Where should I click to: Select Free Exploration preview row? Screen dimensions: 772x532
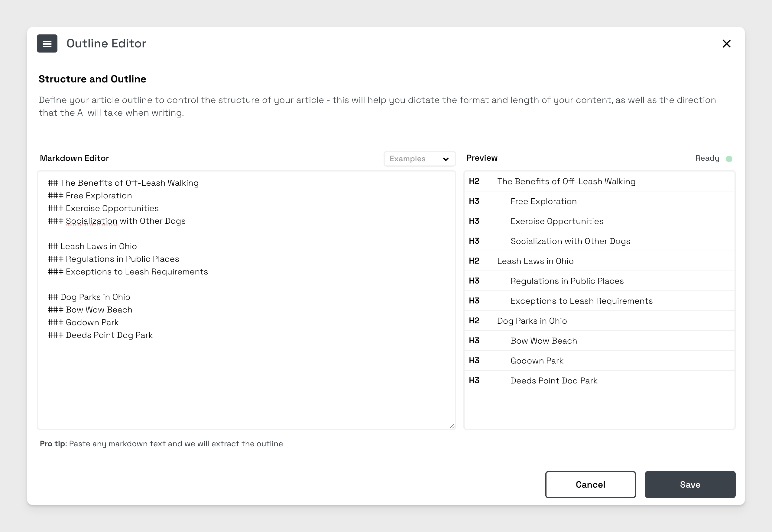coord(543,201)
